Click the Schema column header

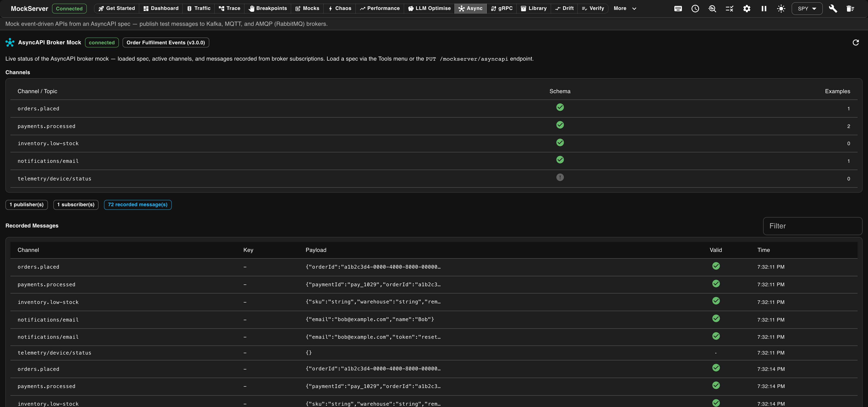[x=560, y=91]
